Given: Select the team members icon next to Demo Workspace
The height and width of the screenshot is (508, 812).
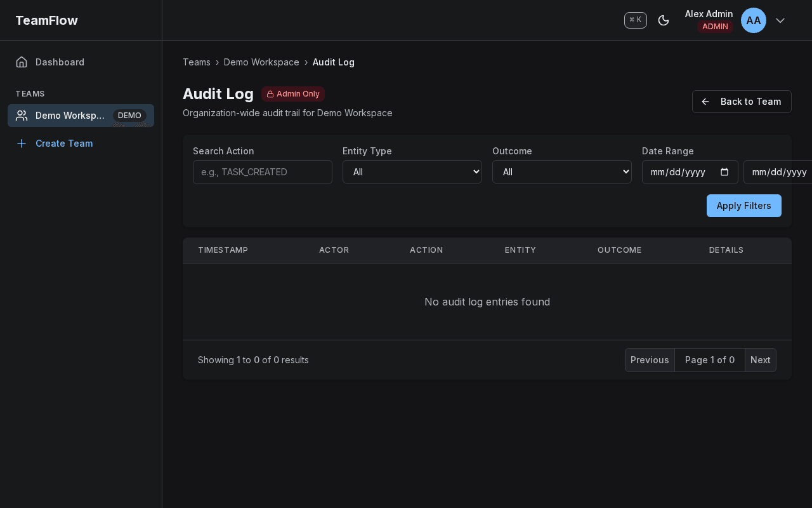Looking at the screenshot, I should (x=22, y=116).
